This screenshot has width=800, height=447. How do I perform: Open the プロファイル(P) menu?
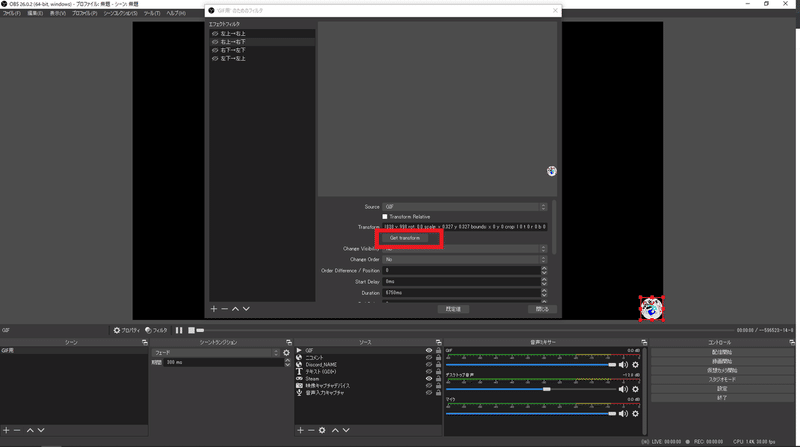point(84,13)
